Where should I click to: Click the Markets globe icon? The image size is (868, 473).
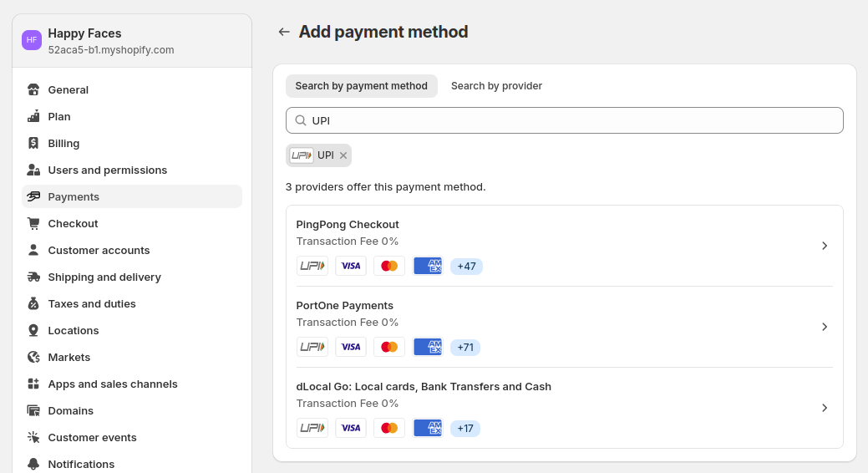[33, 357]
